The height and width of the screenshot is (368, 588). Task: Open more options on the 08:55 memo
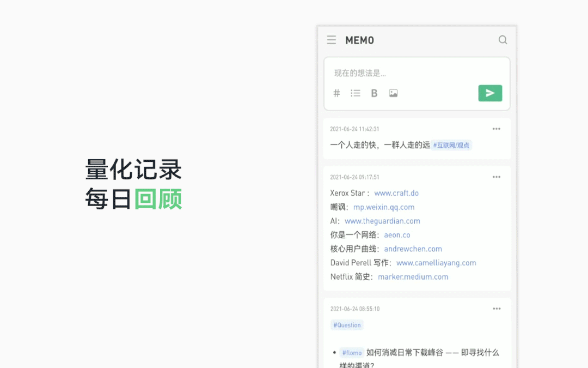496,308
